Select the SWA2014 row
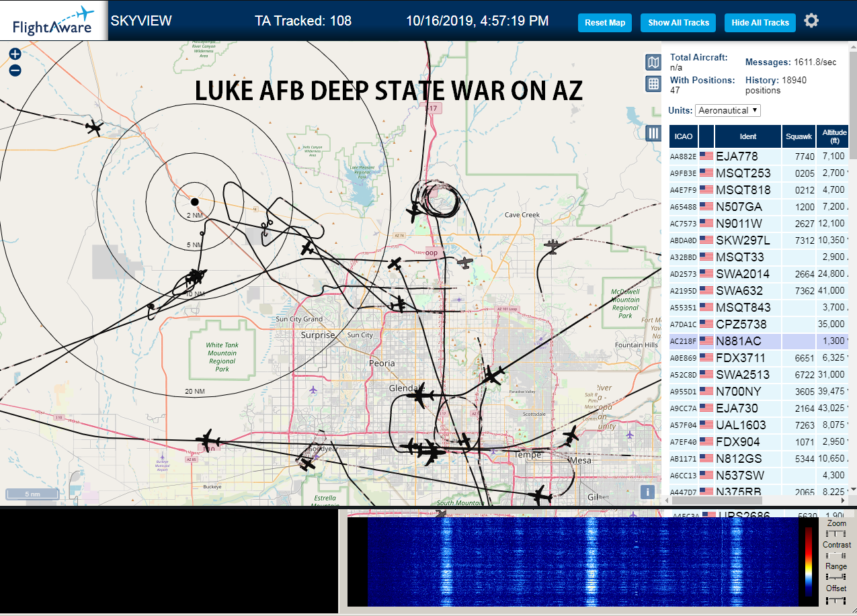The height and width of the screenshot is (616, 857). 760,273
